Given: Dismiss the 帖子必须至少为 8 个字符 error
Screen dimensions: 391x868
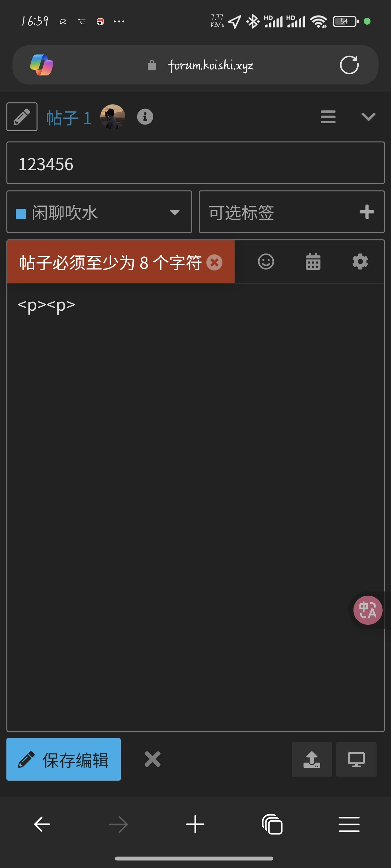Looking at the screenshot, I should (214, 262).
